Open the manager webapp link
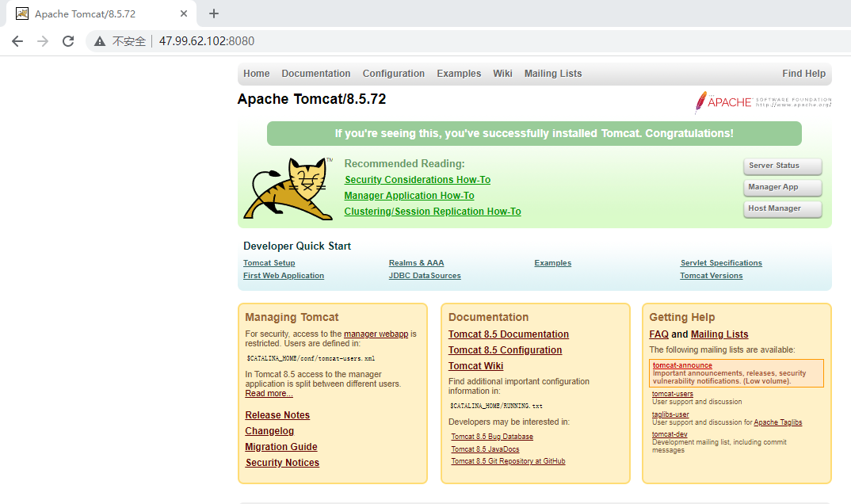Viewport: 851px width, 504px height. coord(376,334)
